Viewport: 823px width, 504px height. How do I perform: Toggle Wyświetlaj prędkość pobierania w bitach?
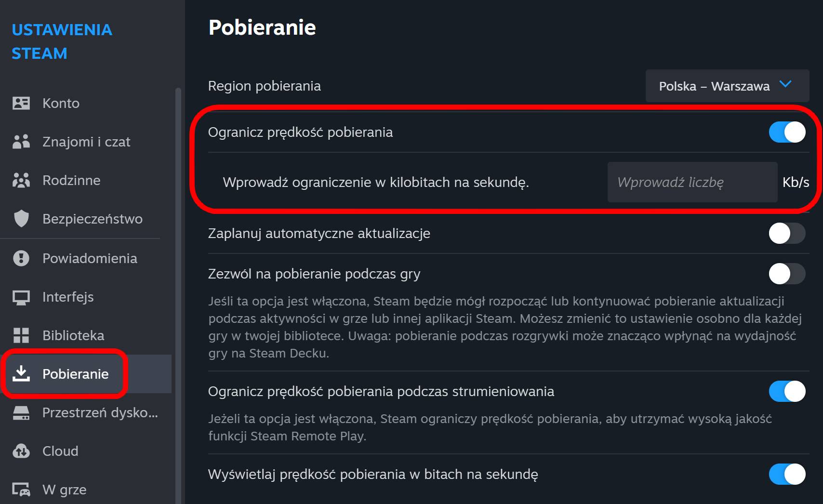787,474
